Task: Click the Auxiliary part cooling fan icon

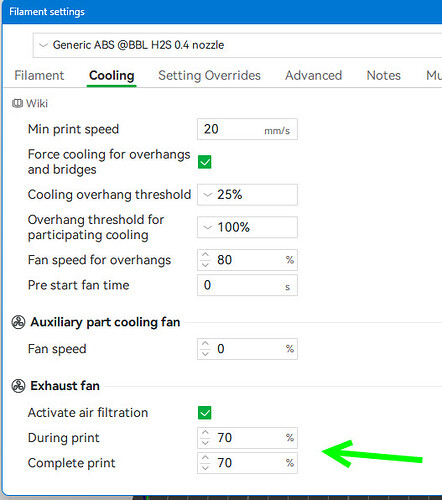Action: click(x=18, y=322)
